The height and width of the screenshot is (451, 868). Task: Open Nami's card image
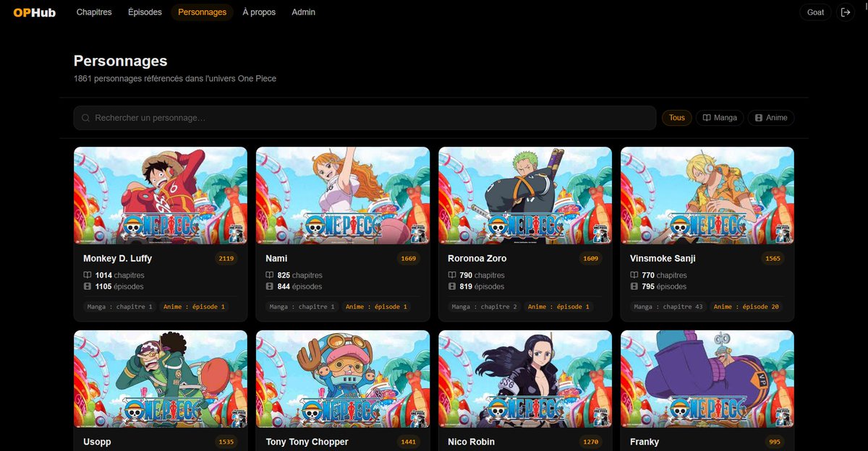[x=343, y=196]
